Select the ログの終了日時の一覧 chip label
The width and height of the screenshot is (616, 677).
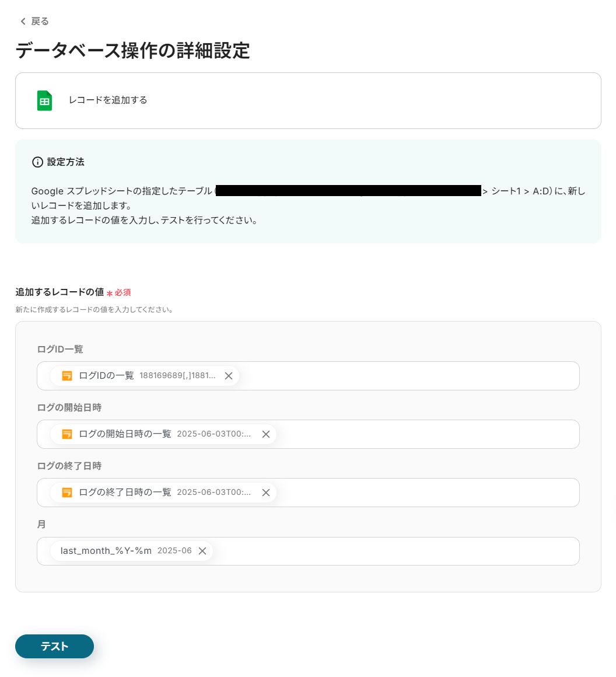point(125,493)
